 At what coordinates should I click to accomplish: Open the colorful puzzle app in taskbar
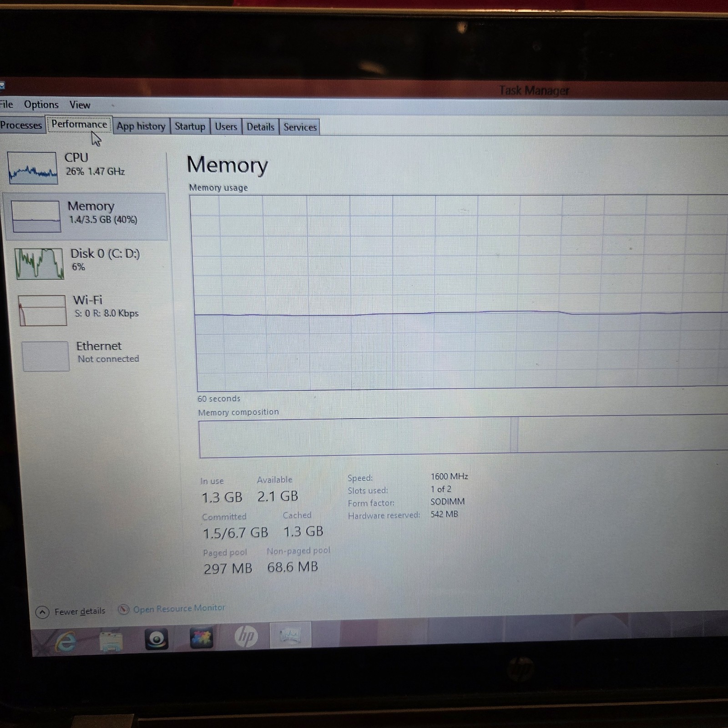[x=201, y=637]
